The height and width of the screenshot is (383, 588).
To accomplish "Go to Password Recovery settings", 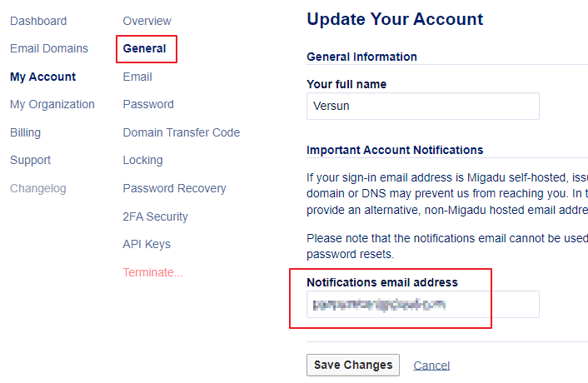I will (174, 188).
